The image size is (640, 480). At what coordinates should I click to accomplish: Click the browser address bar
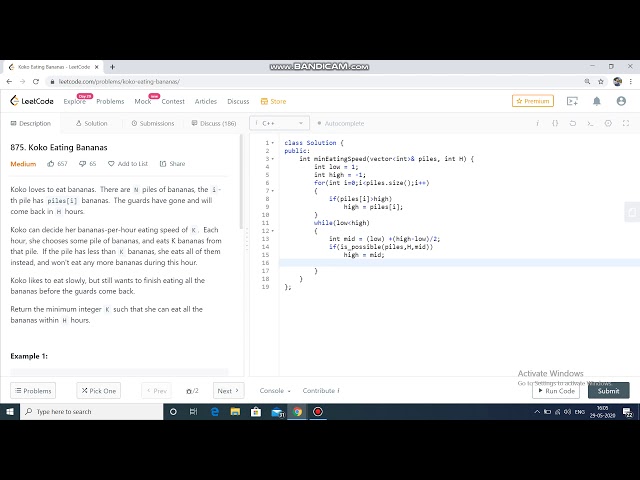(x=314, y=82)
